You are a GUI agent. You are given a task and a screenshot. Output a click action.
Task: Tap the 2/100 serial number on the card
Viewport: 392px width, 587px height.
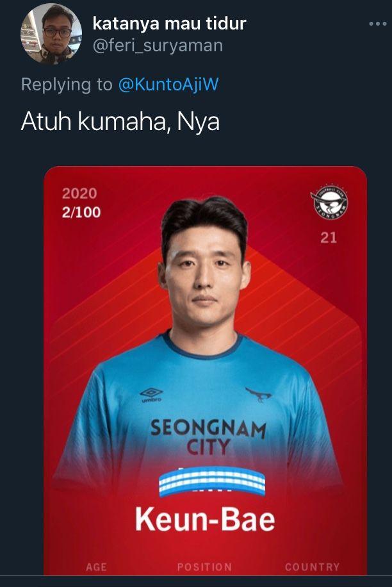click(81, 212)
